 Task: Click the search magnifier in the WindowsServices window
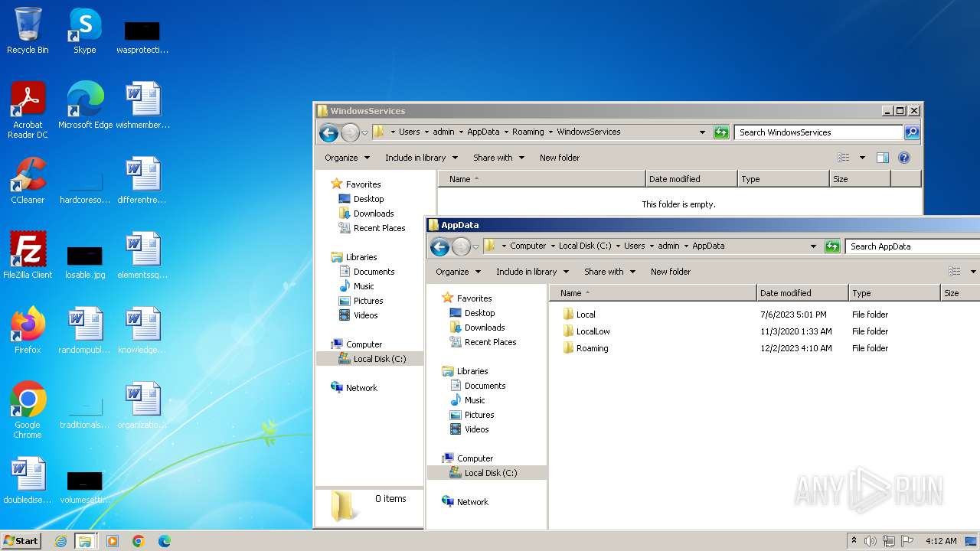911,132
